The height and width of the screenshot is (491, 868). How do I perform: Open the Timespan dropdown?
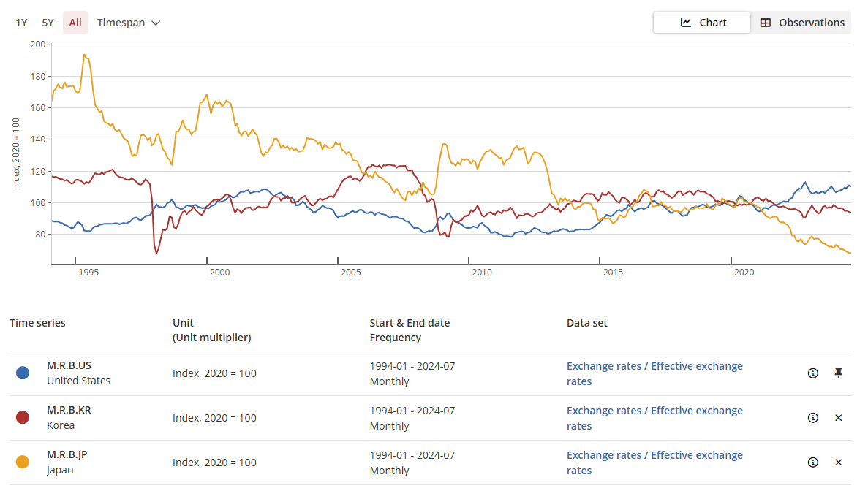point(129,23)
